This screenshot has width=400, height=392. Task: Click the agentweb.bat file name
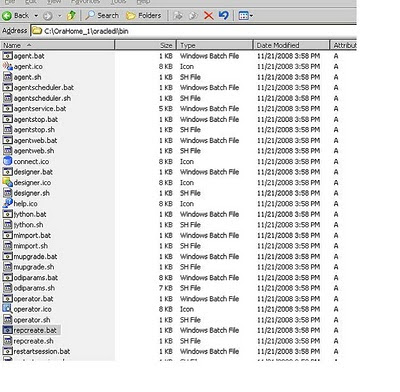click(x=35, y=140)
